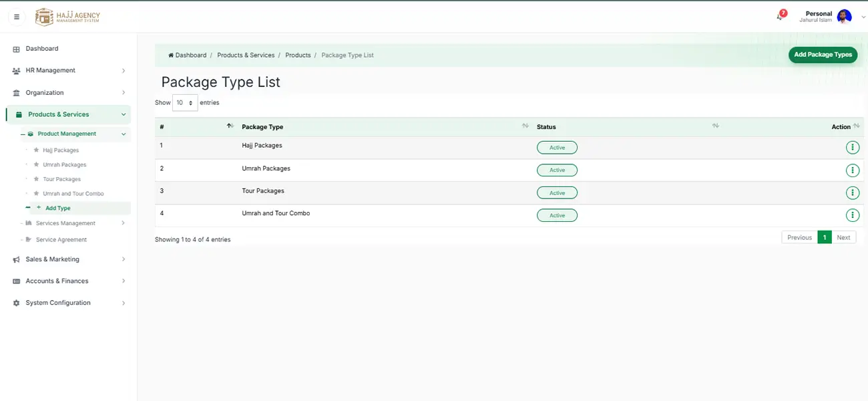Open the action menu for Umrah and Tour Combo row
Viewport: 868px width, 401px height.
[x=852, y=215]
